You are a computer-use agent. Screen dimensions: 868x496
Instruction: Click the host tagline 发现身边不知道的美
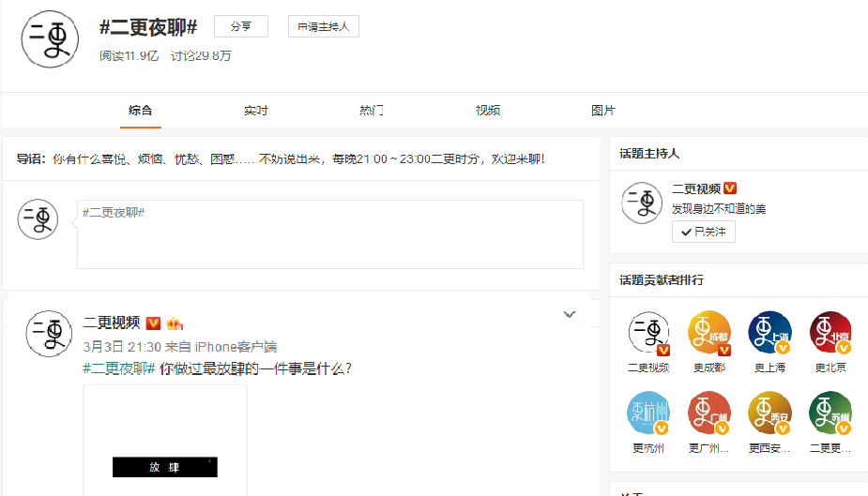pos(719,209)
